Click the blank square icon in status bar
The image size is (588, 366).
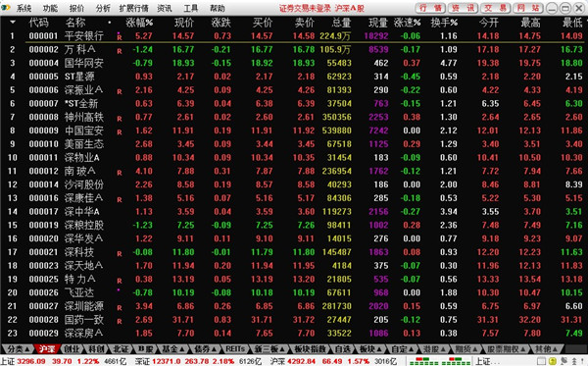(x=542, y=361)
